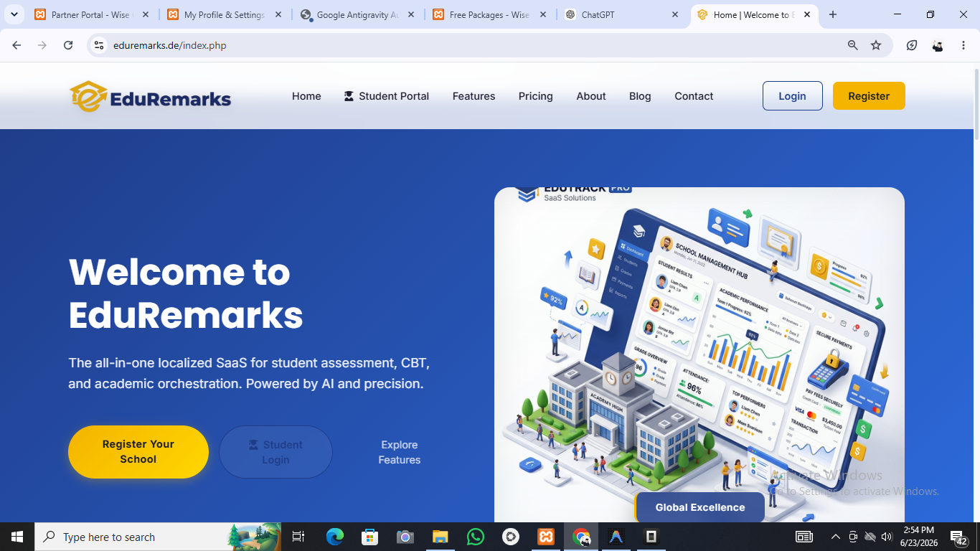Viewport: 980px width, 551px height.
Task: Open Student Portal from the navigation
Action: [386, 96]
